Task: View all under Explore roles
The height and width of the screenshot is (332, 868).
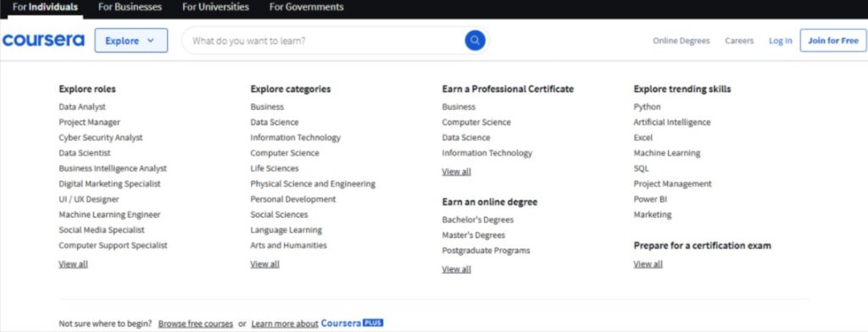Action: (73, 264)
